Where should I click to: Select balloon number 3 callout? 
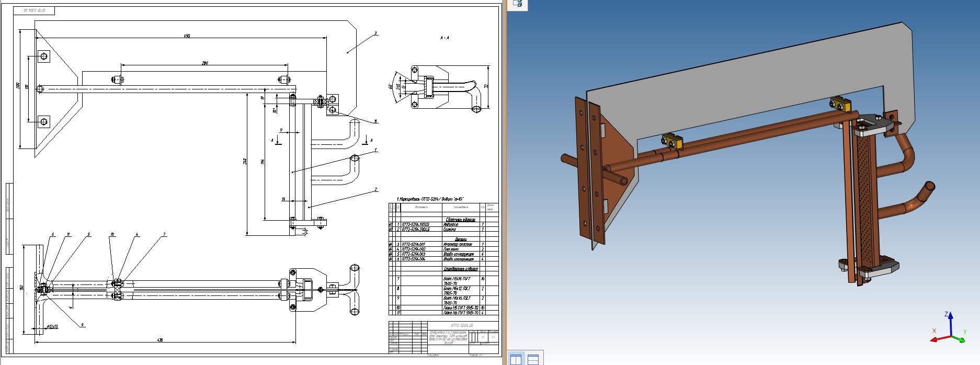pos(375,33)
